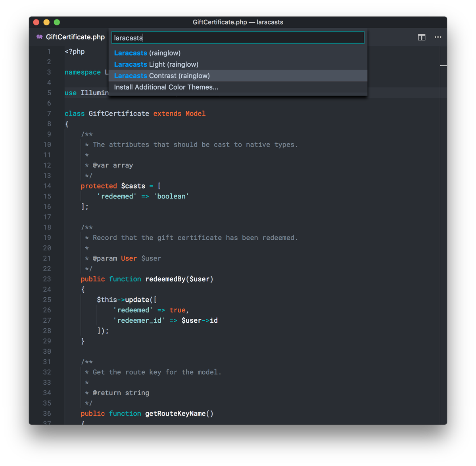This screenshot has width=476, height=466.
Task: Click the $this->update call
Action: [123, 300]
